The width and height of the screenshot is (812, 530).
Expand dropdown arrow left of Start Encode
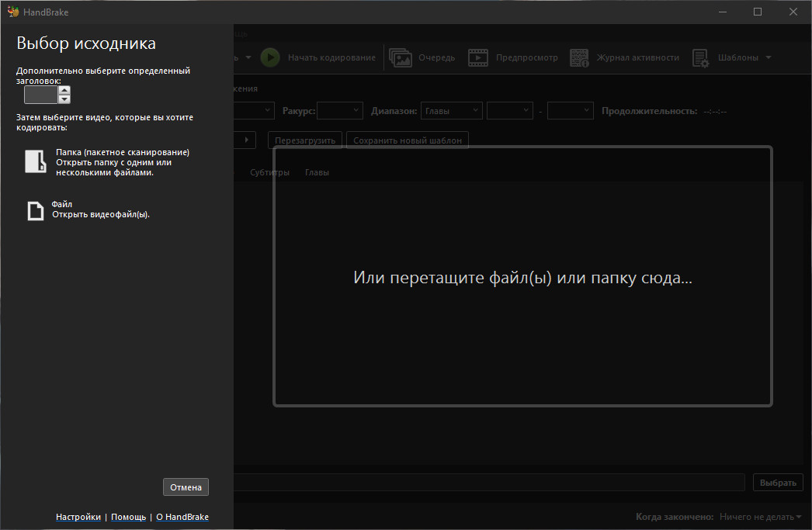[x=248, y=57]
